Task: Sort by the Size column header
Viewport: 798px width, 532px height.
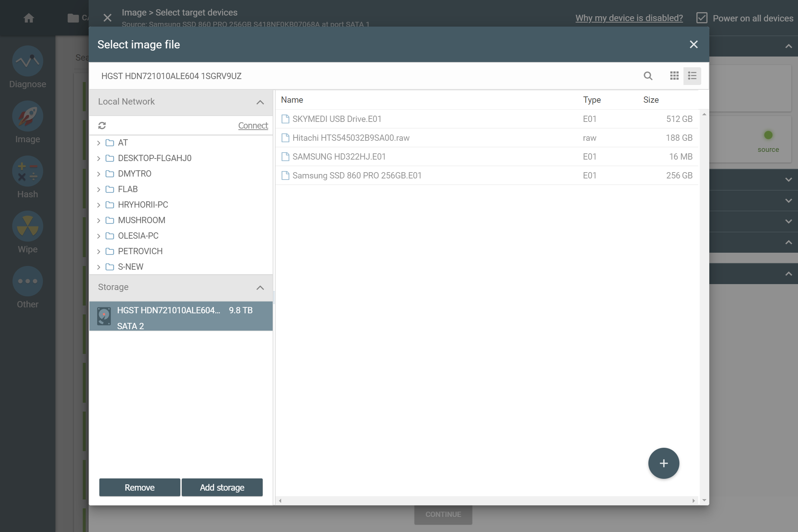Action: click(651, 100)
